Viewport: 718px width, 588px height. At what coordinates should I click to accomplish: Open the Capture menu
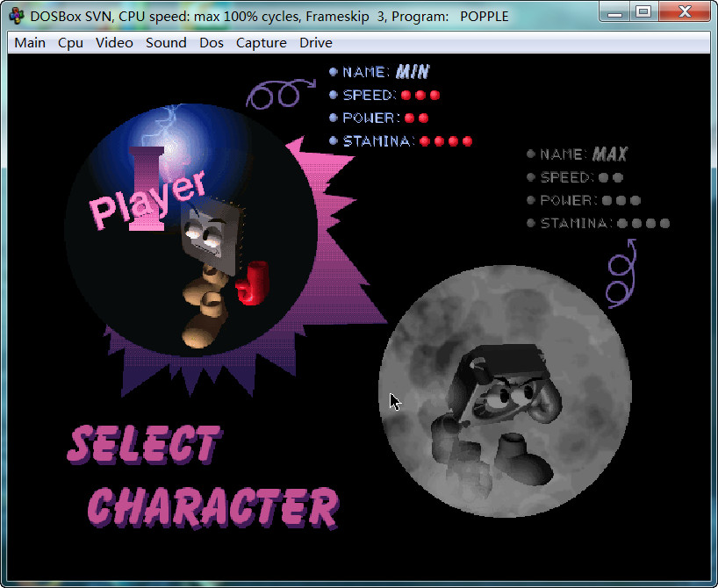tap(261, 43)
